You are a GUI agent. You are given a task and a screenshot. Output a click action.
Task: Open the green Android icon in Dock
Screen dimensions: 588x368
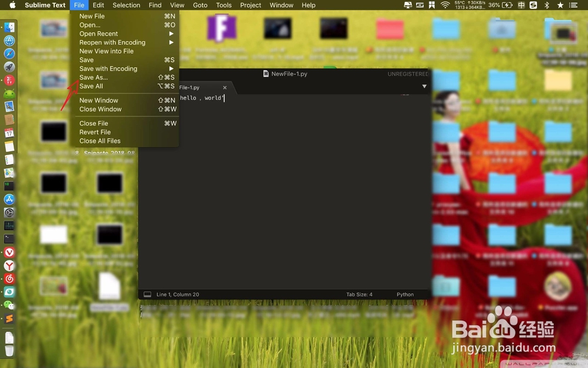pyautogui.click(x=9, y=94)
